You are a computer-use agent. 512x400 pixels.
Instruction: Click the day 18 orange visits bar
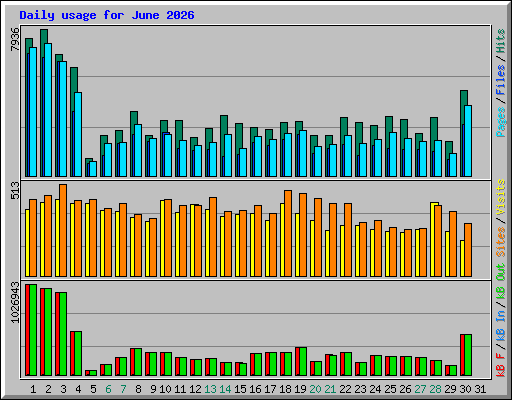pyautogui.click(x=288, y=233)
